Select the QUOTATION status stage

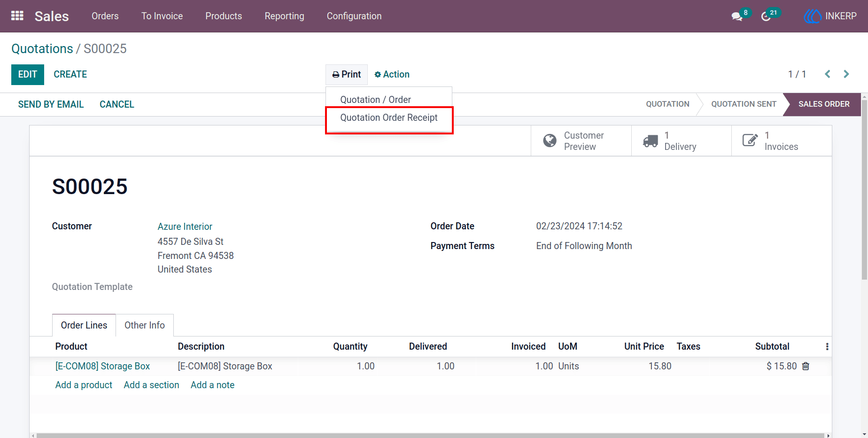(x=667, y=104)
